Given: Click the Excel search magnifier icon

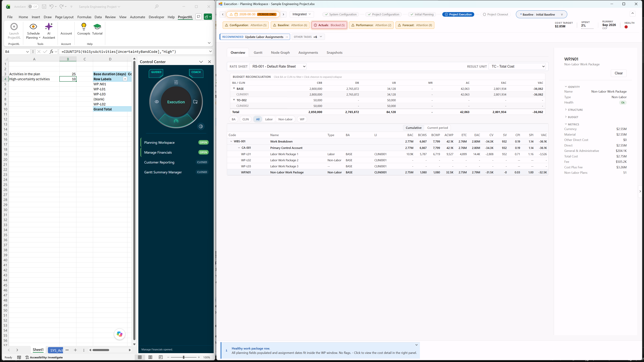Looking at the screenshot, I should (157, 6).
